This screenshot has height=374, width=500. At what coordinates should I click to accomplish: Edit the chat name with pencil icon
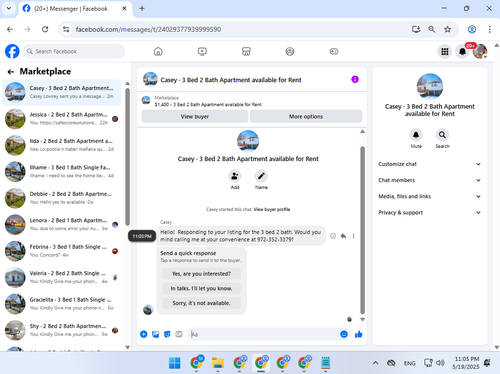[x=261, y=176]
